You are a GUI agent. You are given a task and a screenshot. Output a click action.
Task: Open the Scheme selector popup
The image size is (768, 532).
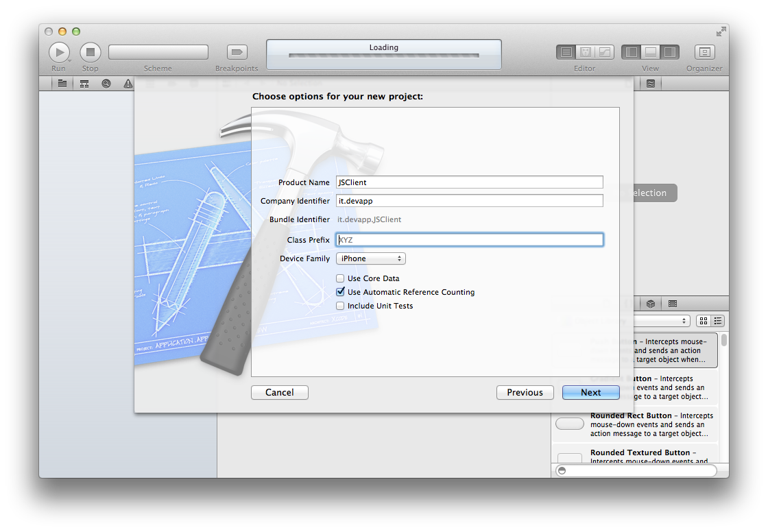pyautogui.click(x=158, y=52)
